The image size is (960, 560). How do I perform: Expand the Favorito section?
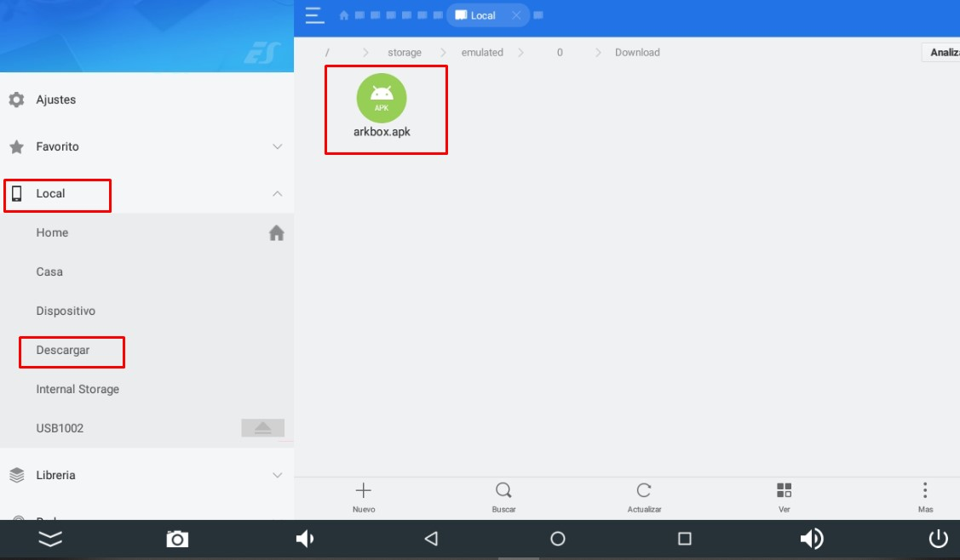coord(277,147)
